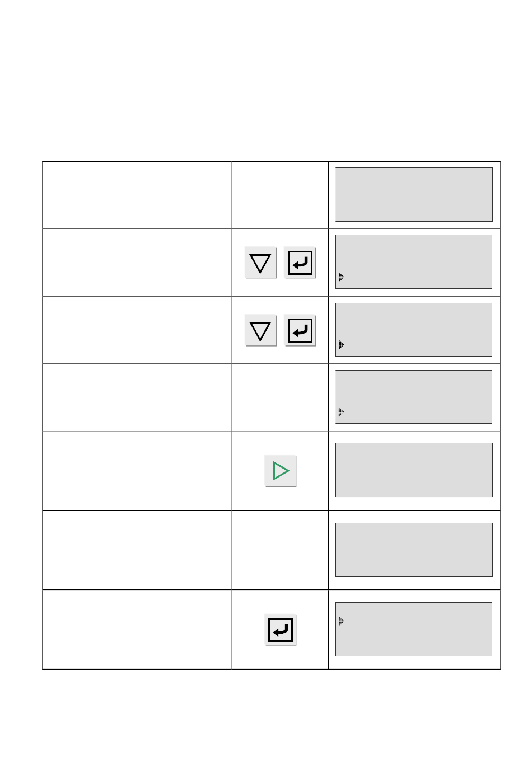Click the enter key in second row
Image resolution: width=532 pixels, height=772 pixels.
[x=300, y=263]
